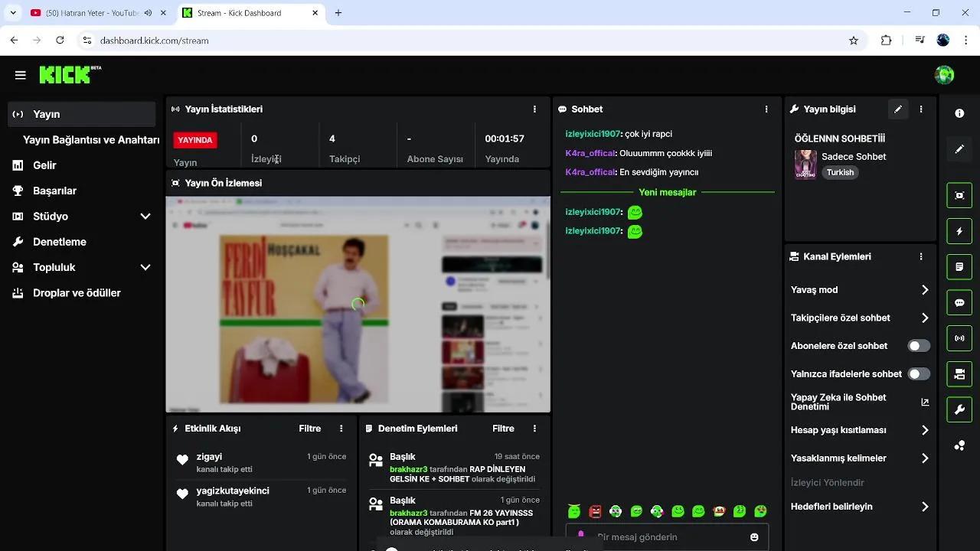Open Yayın bilgisi panel three-dot menu
Screen dimensions: 980x551
point(921,109)
